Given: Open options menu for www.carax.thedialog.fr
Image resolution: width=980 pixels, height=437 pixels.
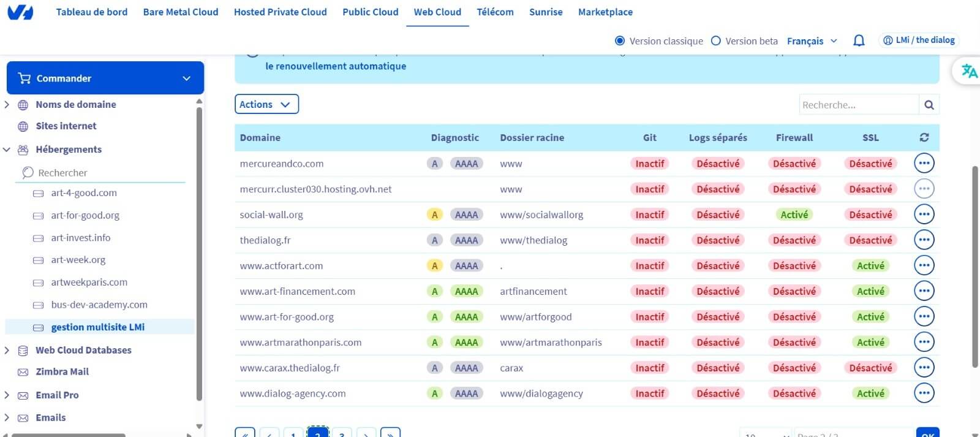Looking at the screenshot, I should coord(924,367).
